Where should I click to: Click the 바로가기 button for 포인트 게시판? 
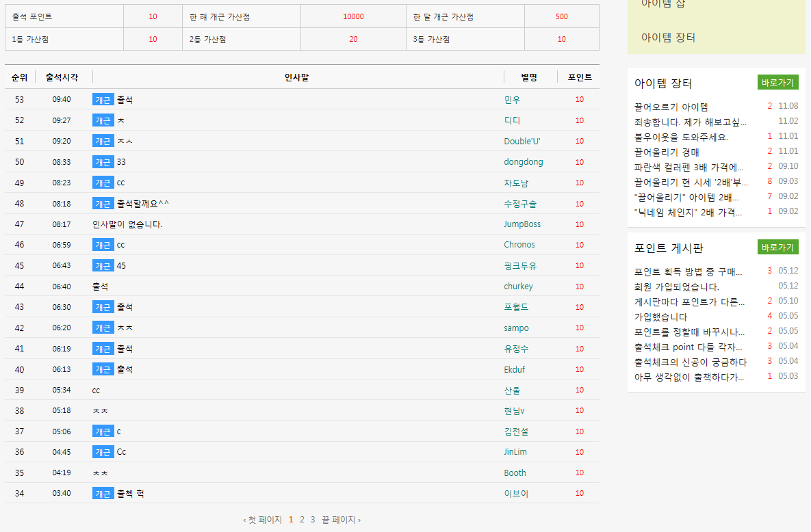[777, 247]
